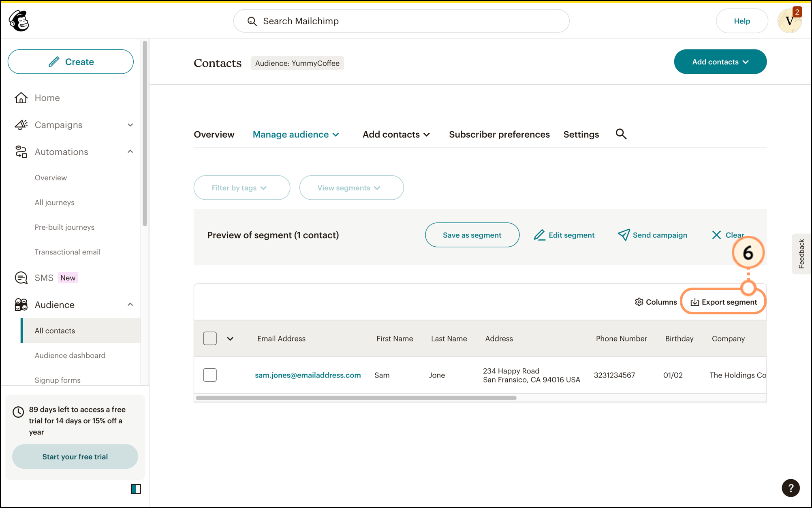Click Start your free trial button
Viewport: 812px width, 508px height.
tap(75, 457)
